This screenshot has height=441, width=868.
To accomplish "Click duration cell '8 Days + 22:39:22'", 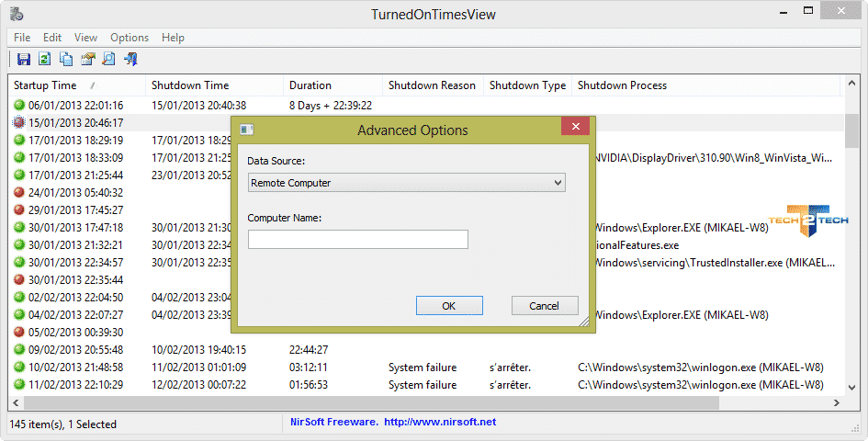I will tap(331, 106).
